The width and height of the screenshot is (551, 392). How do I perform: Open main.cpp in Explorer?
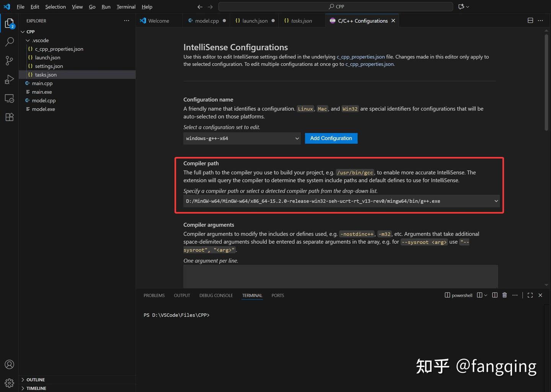point(42,83)
